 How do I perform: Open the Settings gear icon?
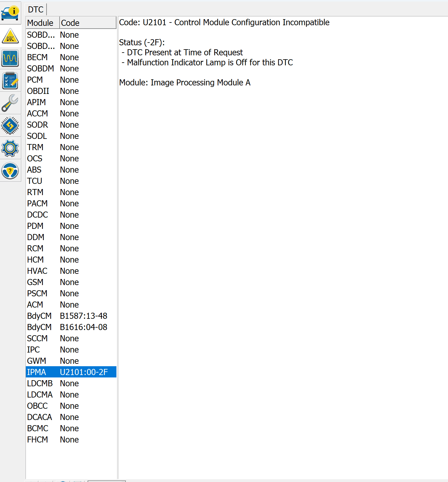[10, 148]
